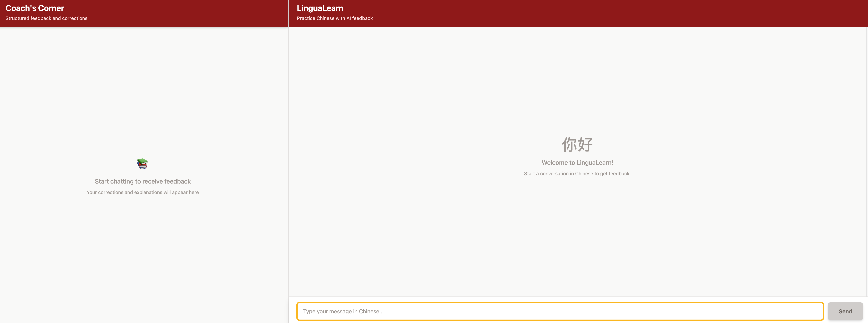Click the Coach's Corner heading

pos(35,8)
